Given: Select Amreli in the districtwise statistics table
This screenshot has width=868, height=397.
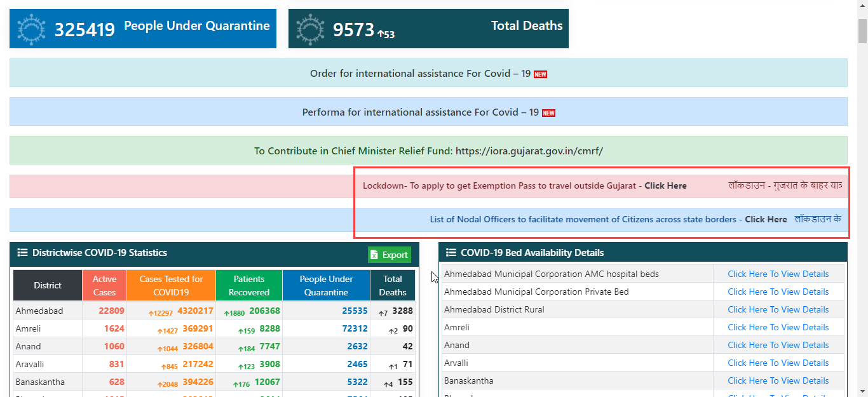Looking at the screenshot, I should click(x=29, y=328).
